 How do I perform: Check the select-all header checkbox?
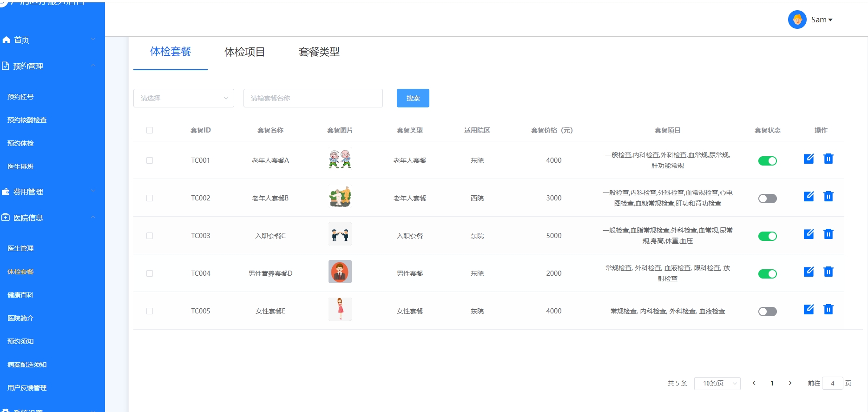coord(150,130)
